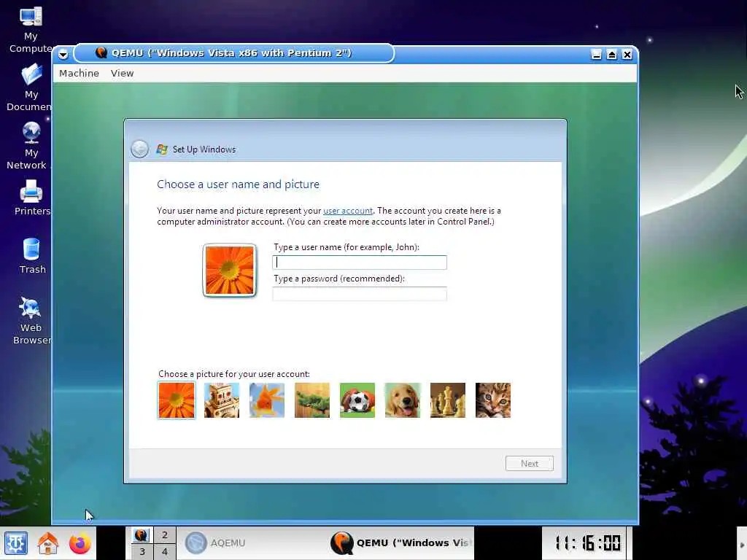Open My Computer desktop icon
The height and width of the screenshot is (560, 747).
click(x=31, y=29)
